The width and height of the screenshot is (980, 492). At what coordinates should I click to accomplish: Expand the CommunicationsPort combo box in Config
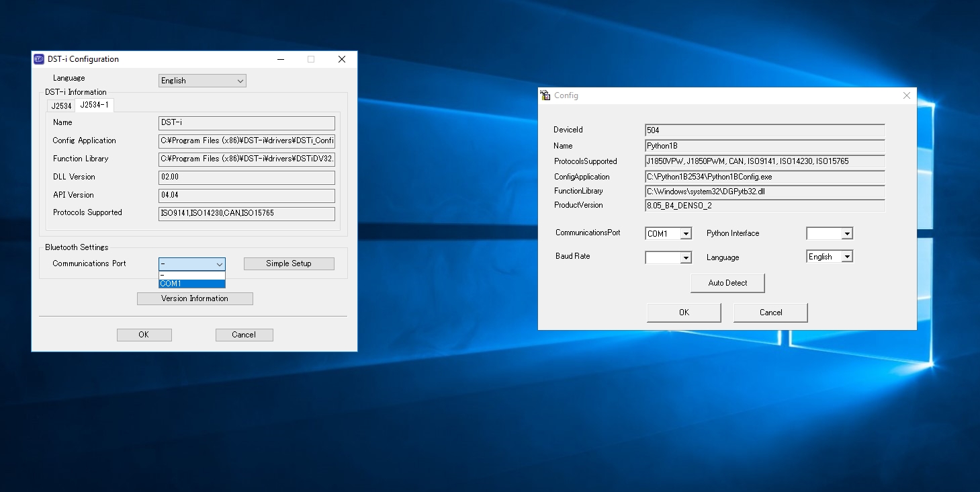pyautogui.click(x=686, y=234)
